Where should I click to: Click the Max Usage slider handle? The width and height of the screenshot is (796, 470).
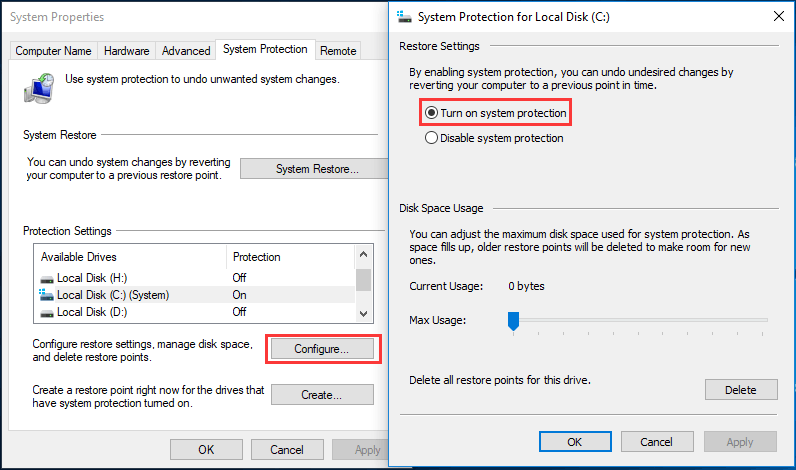coord(513,321)
